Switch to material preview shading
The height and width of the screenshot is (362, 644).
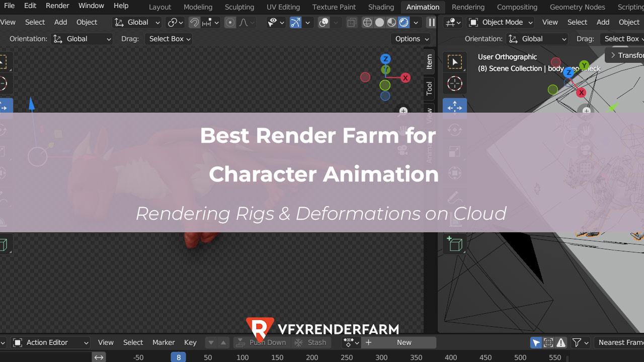(391, 22)
